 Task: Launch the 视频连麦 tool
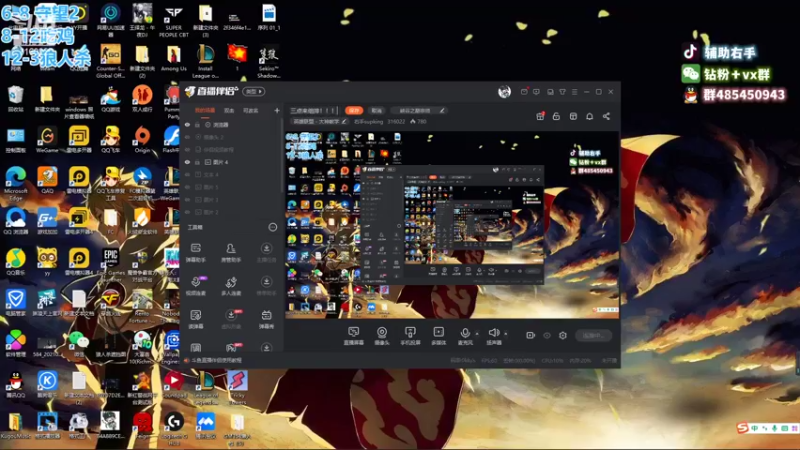pos(195,285)
